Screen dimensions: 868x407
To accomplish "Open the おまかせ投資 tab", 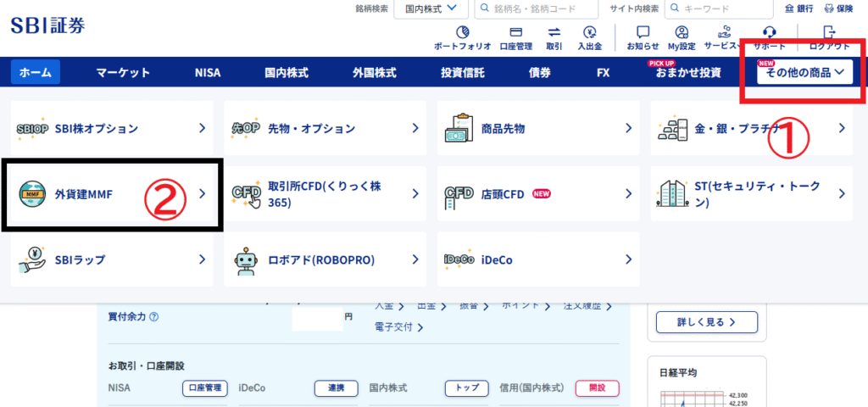I will coord(688,72).
